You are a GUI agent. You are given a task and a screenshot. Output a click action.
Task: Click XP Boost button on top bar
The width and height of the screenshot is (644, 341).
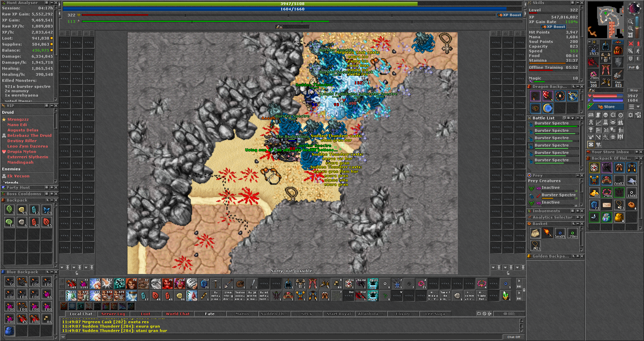(x=509, y=15)
